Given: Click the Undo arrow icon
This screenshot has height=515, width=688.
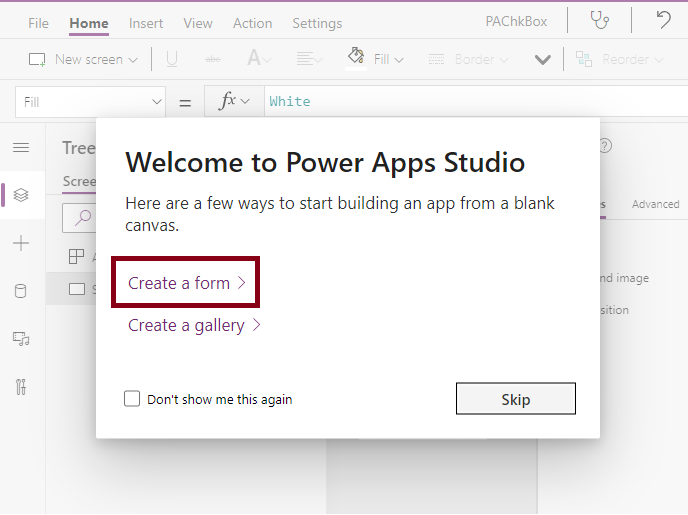Looking at the screenshot, I should click(x=663, y=20).
